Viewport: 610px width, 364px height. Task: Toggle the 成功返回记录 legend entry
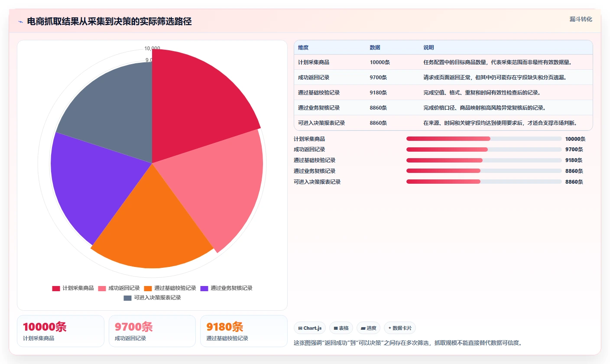pos(119,288)
